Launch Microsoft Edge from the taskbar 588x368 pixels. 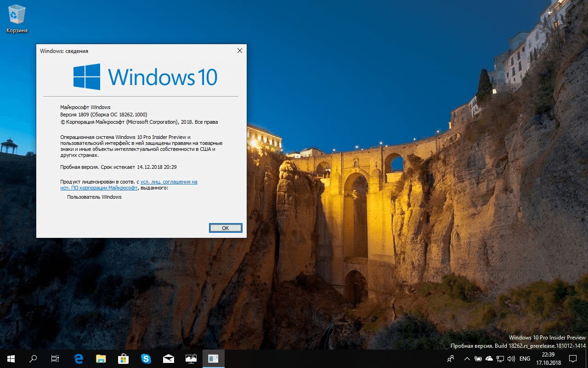(78, 359)
